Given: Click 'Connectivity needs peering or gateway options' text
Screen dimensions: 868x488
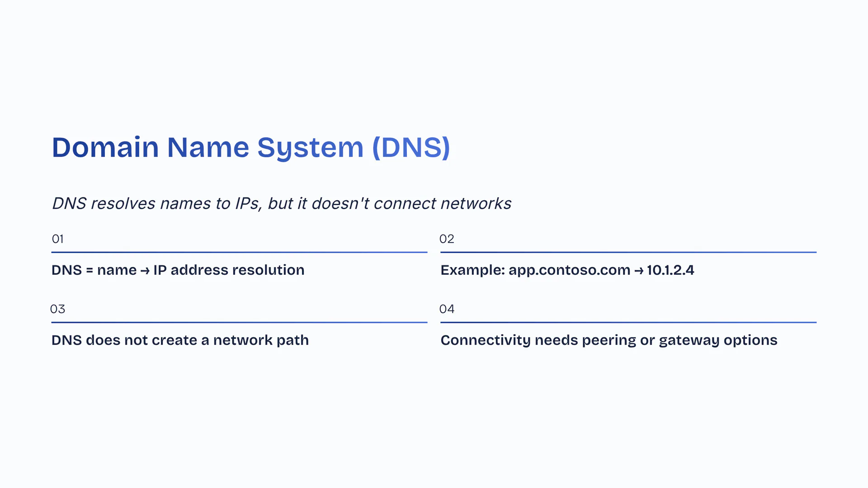Looking at the screenshot, I should click(609, 340).
